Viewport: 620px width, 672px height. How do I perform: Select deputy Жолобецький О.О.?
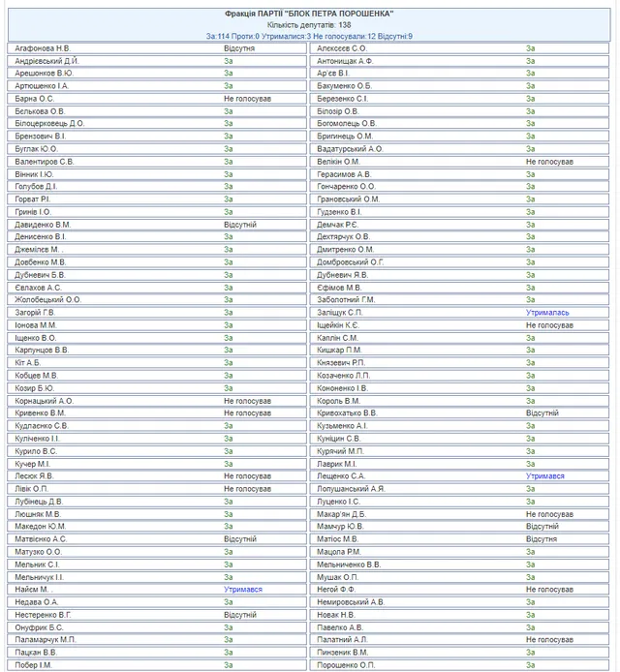[48, 299]
